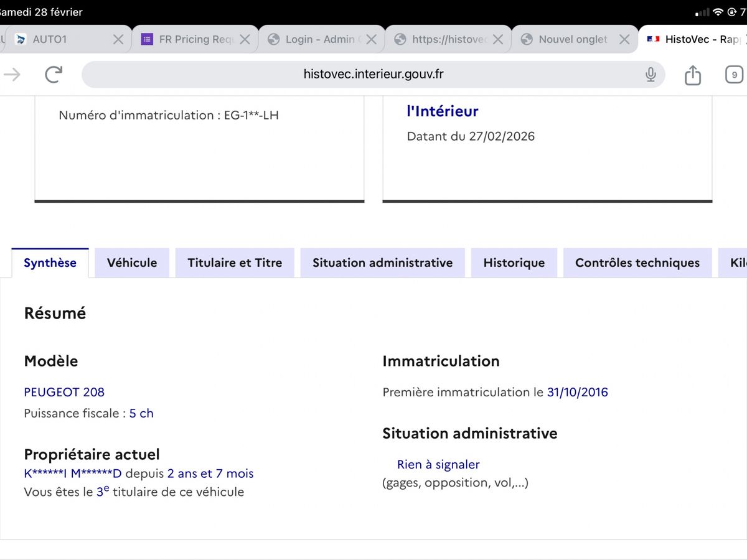Screen dimensions: 747x560
Task: Click the 31/10/2016 first registration date
Action: coord(578,392)
